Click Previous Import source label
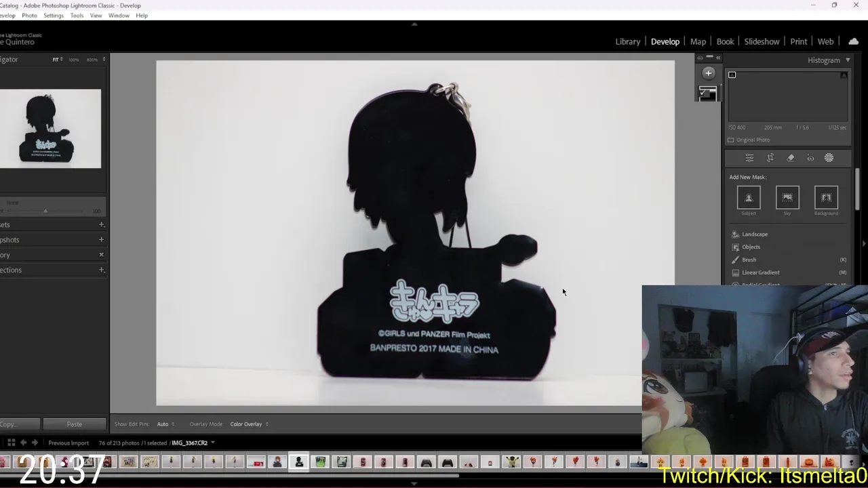Viewport: 868px width, 488px height. pyautogui.click(x=68, y=443)
